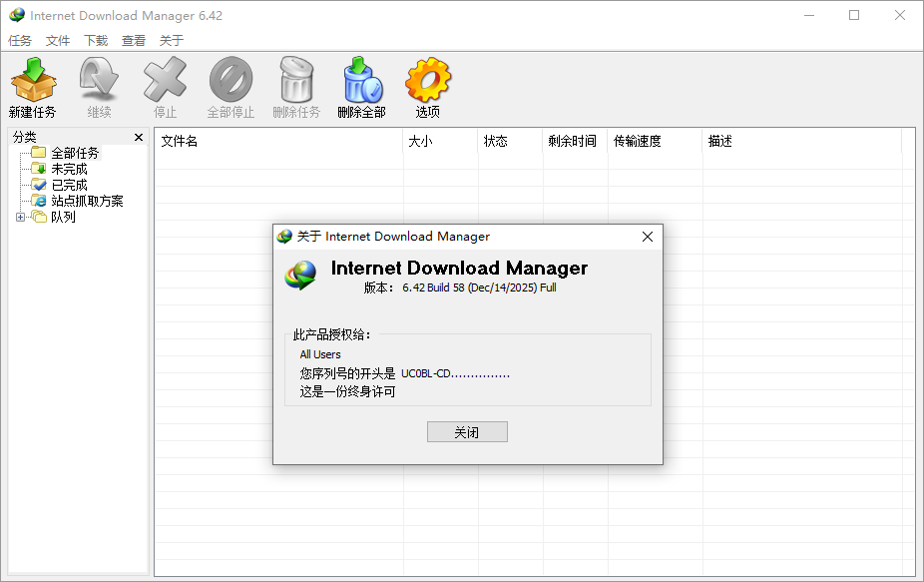Select 站点抓取方案 (Grabber projects) item
The height and width of the screenshot is (582, 924).
pyautogui.click(x=87, y=201)
